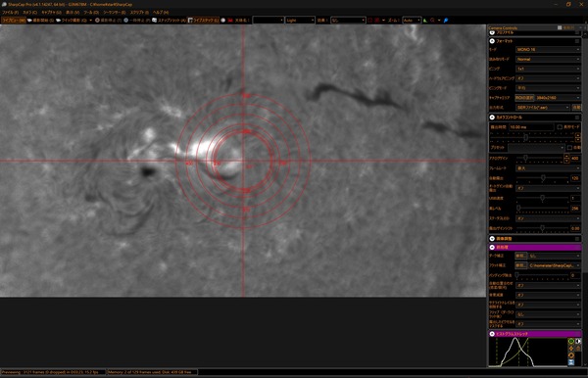Viewport: 588px width, 378px height.
Task: Adjust the banding suppression slider
Action: (517, 275)
